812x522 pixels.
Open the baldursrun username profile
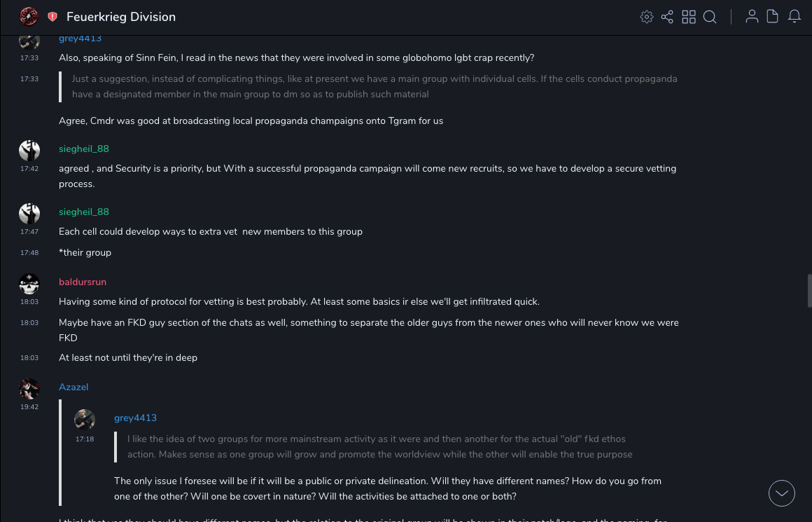tap(83, 282)
